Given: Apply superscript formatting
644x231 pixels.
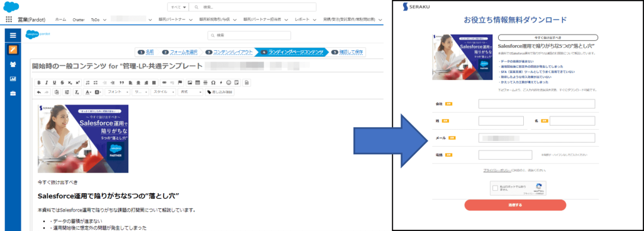Looking at the screenshot, I should (77, 82).
